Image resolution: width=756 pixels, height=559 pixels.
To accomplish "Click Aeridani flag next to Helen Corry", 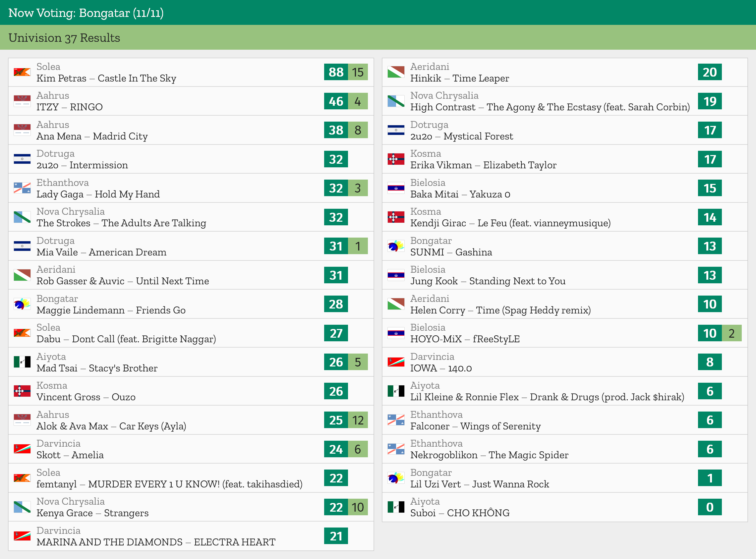I will (x=396, y=304).
